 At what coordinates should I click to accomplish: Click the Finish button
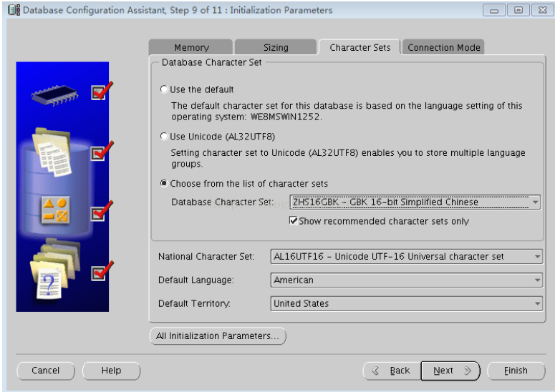pos(516,371)
